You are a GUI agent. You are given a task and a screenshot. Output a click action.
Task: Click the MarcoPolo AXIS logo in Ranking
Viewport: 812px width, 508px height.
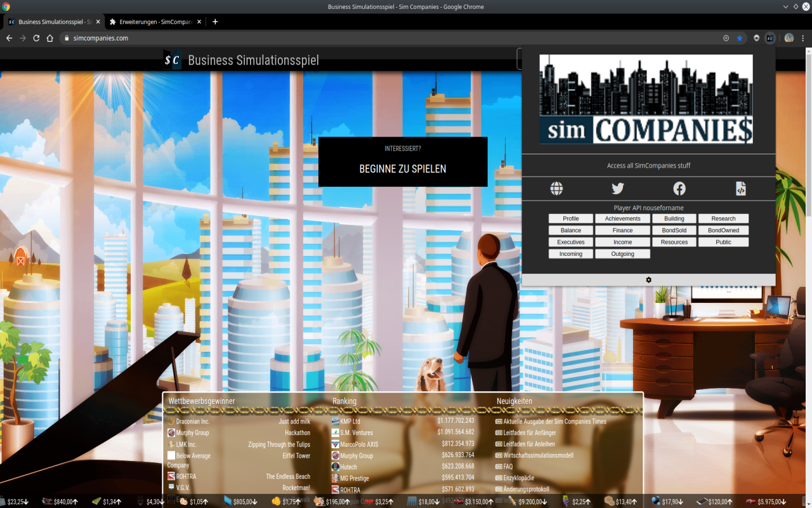pos(335,444)
